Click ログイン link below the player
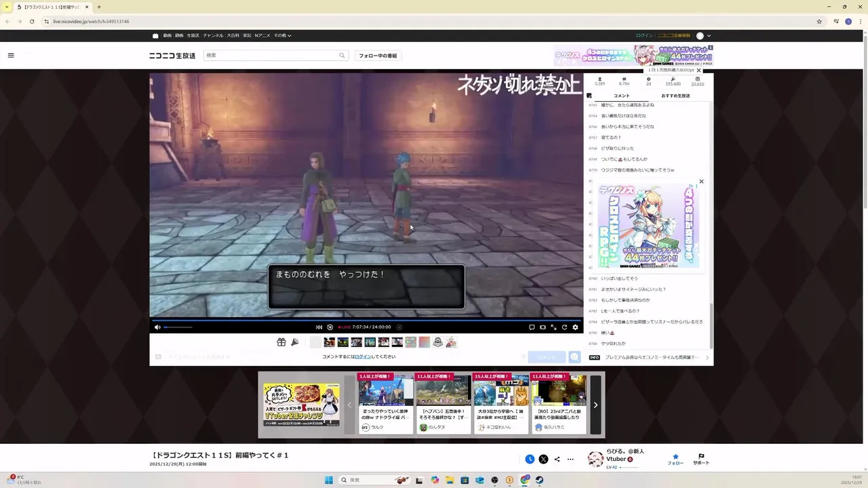Image resolution: width=868 pixels, height=488 pixels. pyautogui.click(x=363, y=357)
